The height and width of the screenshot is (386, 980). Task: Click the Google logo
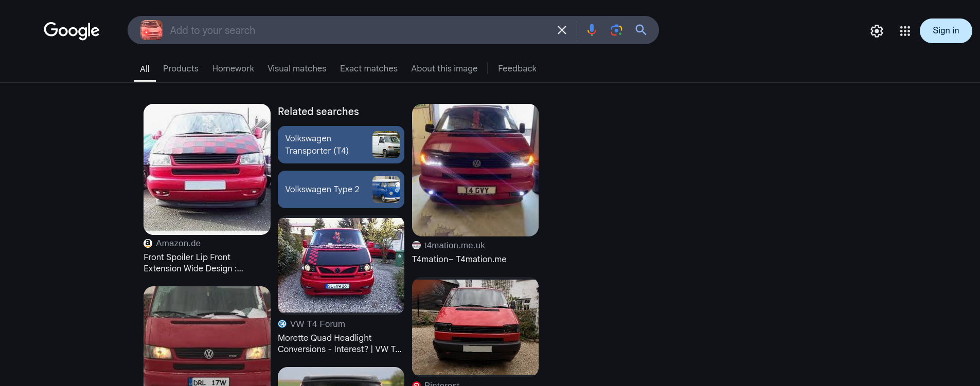point(72,31)
